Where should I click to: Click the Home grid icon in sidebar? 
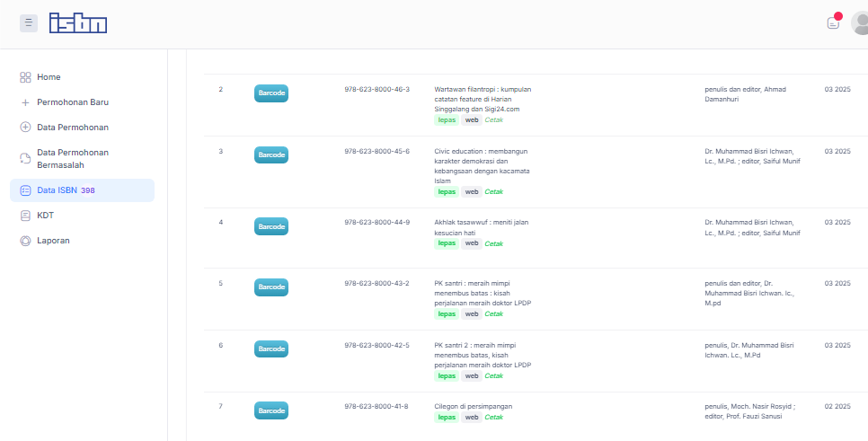25,77
